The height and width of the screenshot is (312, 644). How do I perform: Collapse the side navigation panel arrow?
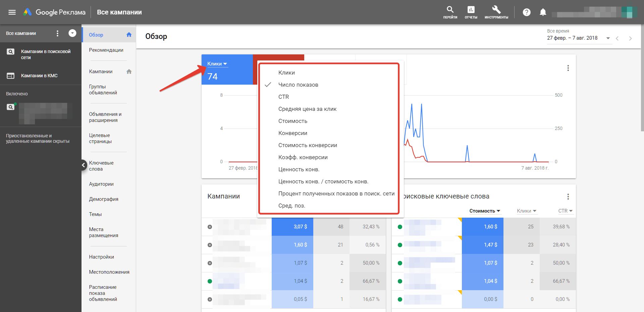pyautogui.click(x=84, y=165)
